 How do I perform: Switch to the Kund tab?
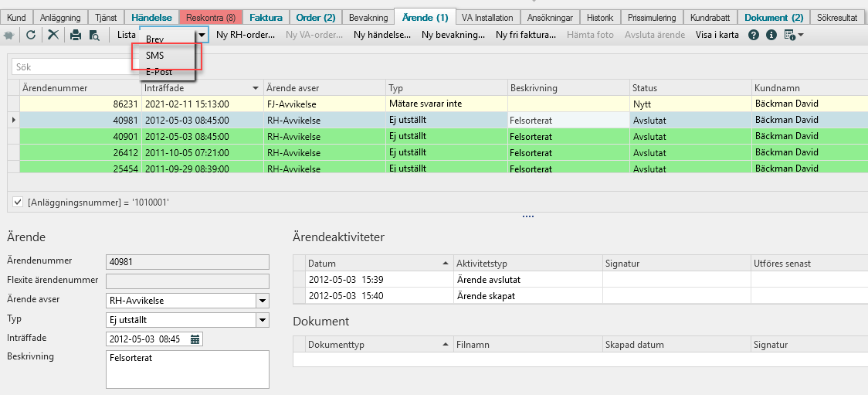[17, 18]
